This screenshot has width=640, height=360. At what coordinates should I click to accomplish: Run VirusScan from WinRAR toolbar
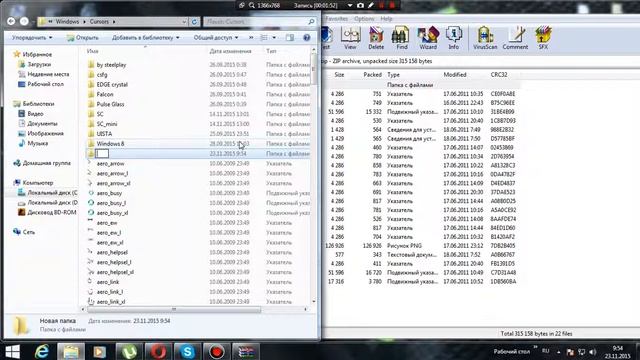click(x=485, y=38)
